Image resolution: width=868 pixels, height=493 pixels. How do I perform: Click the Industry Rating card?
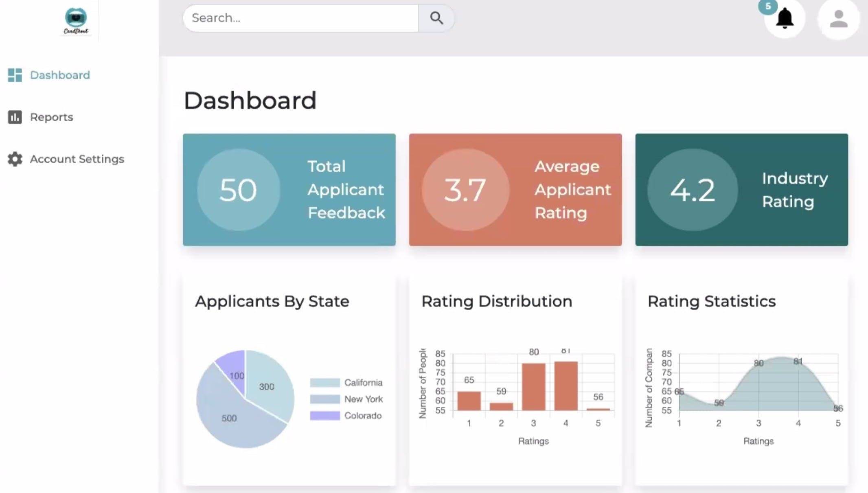point(741,190)
